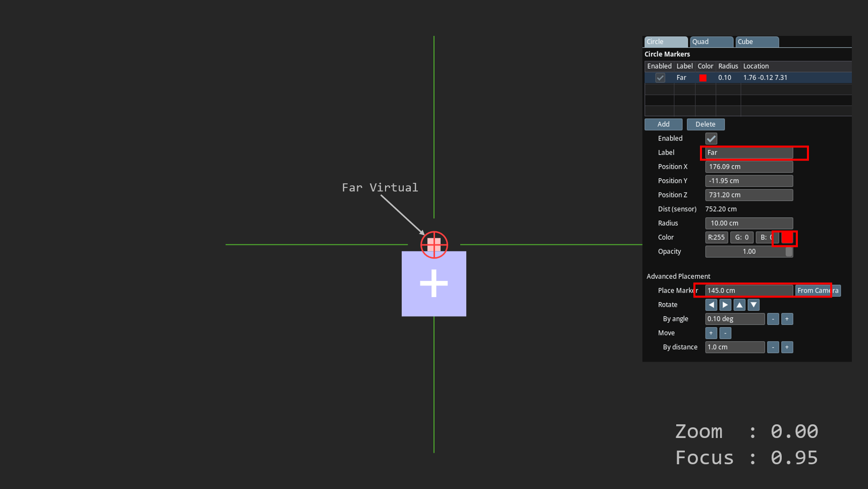Click the Label text field

(749, 153)
